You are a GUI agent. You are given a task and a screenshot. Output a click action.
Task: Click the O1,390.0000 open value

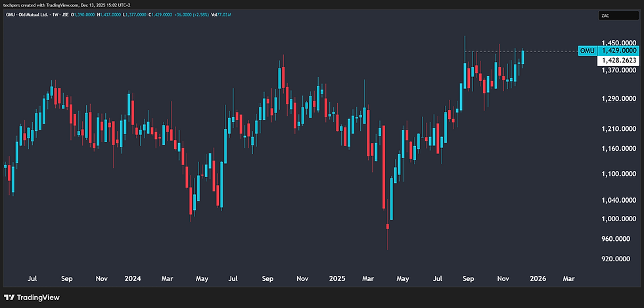83,14
